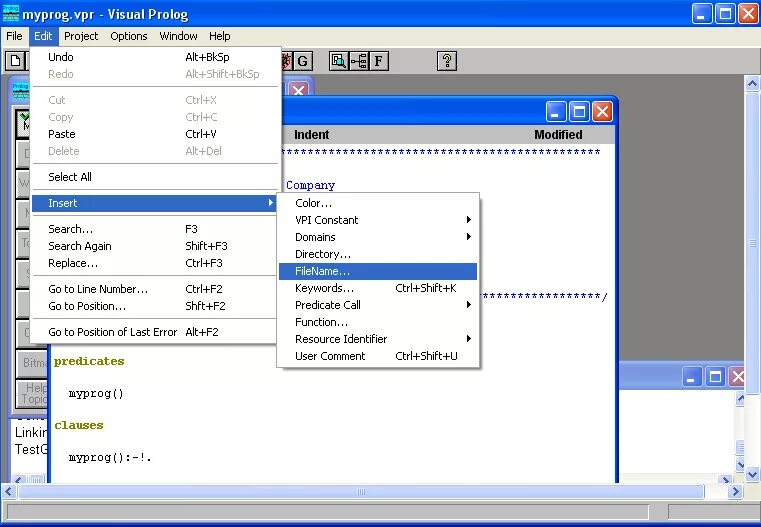
Task: Choose Search... from Edit menu
Action: click(155, 229)
